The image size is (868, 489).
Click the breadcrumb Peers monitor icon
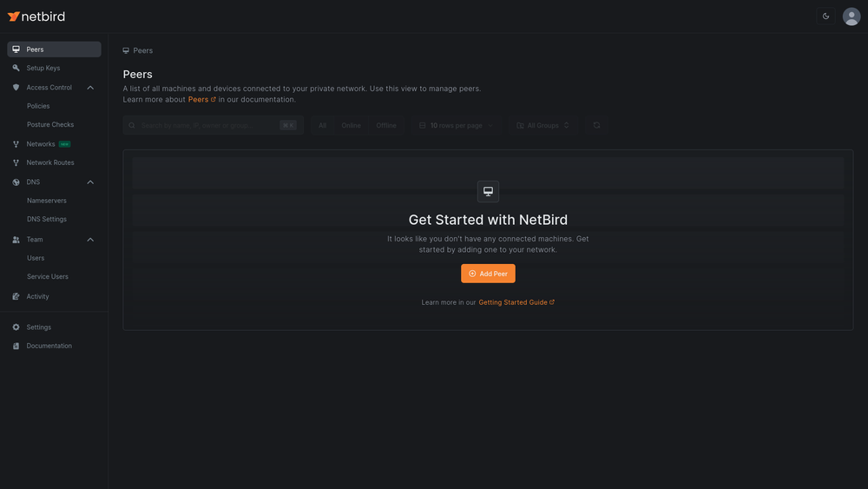[126, 50]
